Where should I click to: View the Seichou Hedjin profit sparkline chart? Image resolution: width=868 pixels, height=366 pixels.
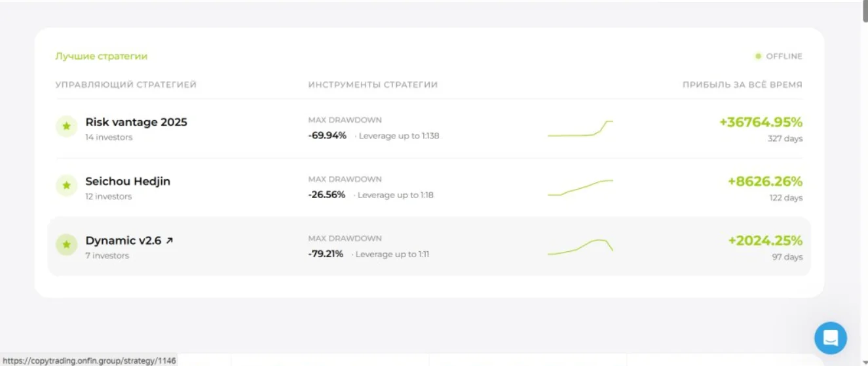click(580, 188)
